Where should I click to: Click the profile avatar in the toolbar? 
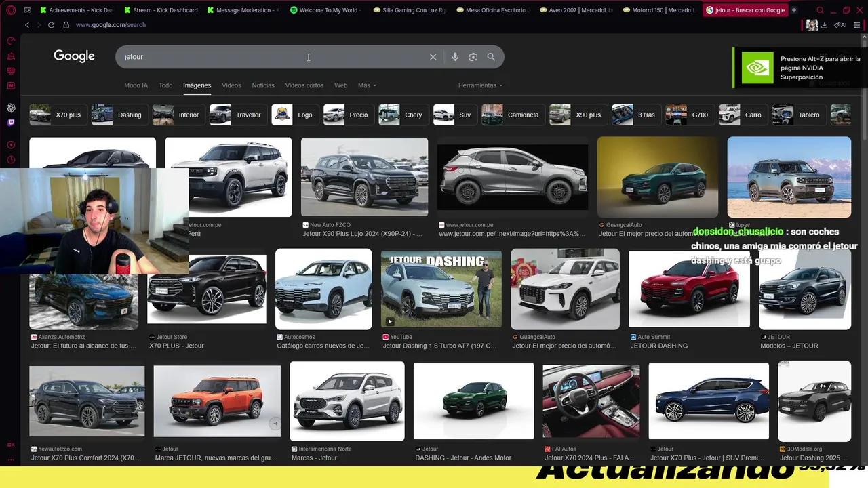812,25
